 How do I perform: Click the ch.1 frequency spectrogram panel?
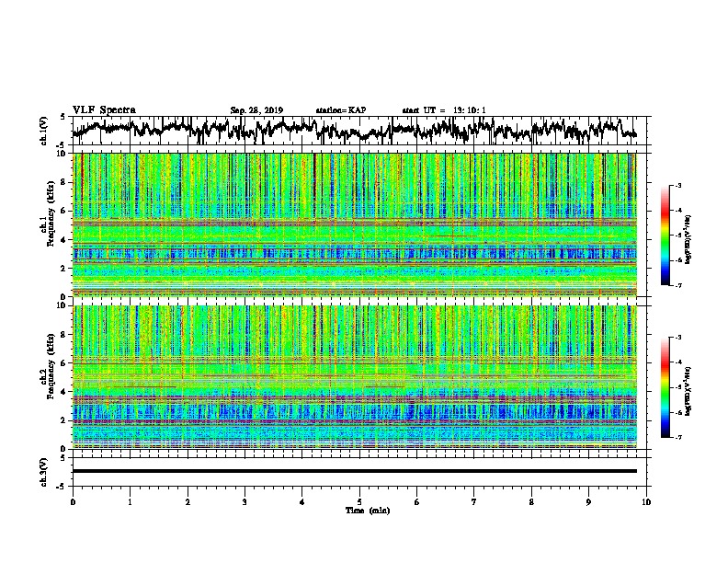tap(355, 224)
